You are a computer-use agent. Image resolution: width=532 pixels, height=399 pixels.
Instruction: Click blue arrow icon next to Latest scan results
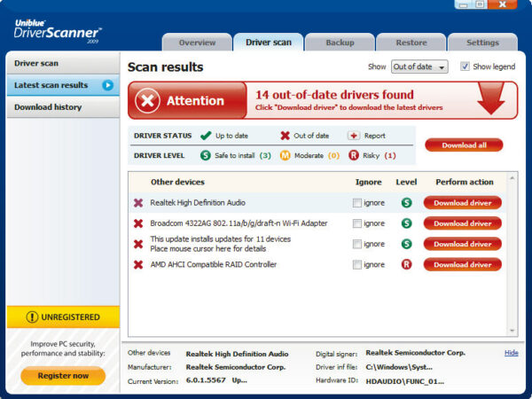coord(107,85)
